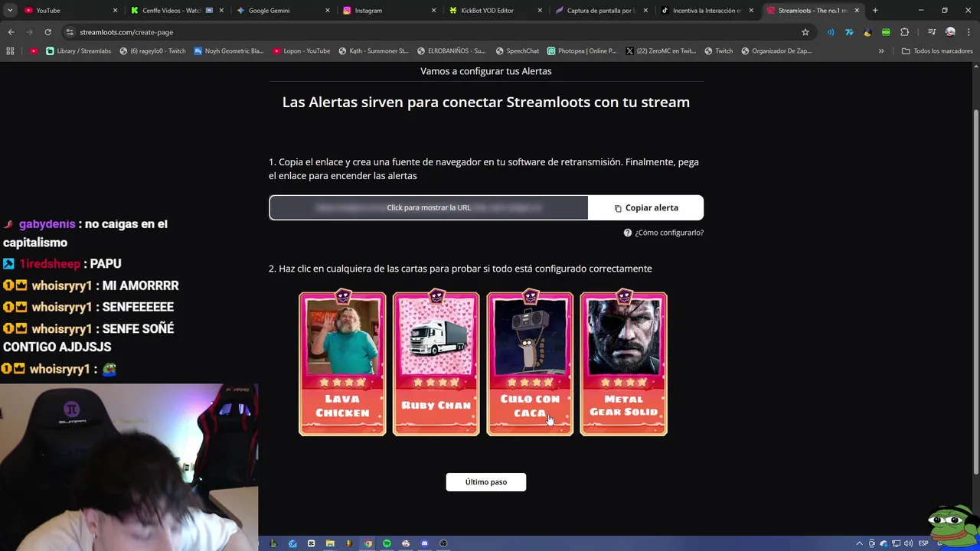Image resolution: width=980 pixels, height=551 pixels.
Task: Reload the Streamloots page
Action: pos(47,32)
